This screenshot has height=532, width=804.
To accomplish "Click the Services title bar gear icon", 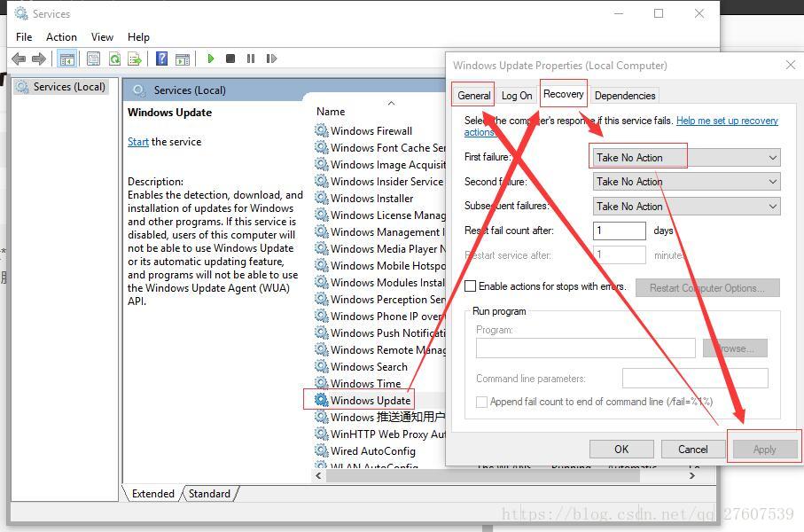I will pyautogui.click(x=21, y=13).
